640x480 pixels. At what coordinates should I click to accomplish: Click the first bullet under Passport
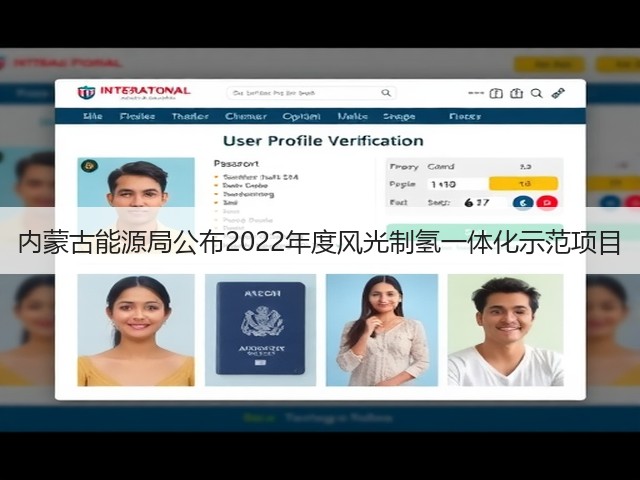point(260,177)
